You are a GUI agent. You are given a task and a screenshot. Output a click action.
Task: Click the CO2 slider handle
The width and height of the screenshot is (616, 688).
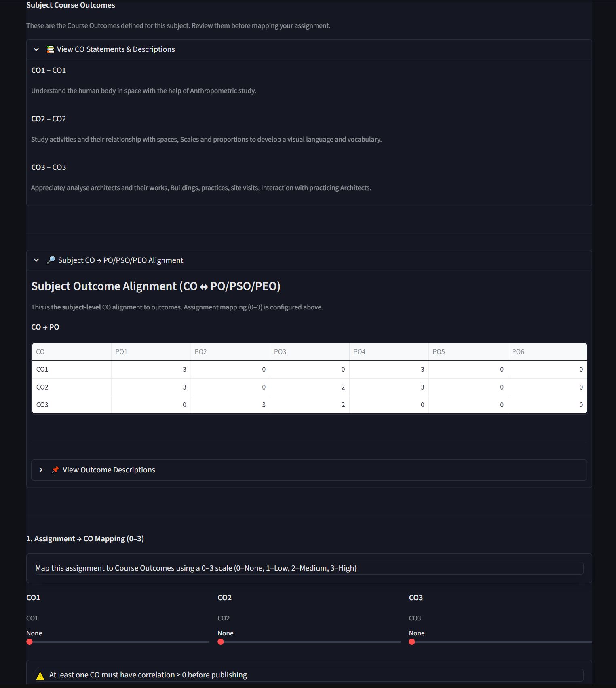221,641
